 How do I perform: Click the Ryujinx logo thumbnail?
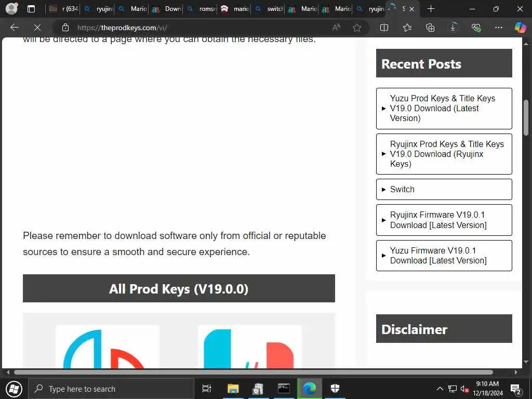(x=249, y=347)
